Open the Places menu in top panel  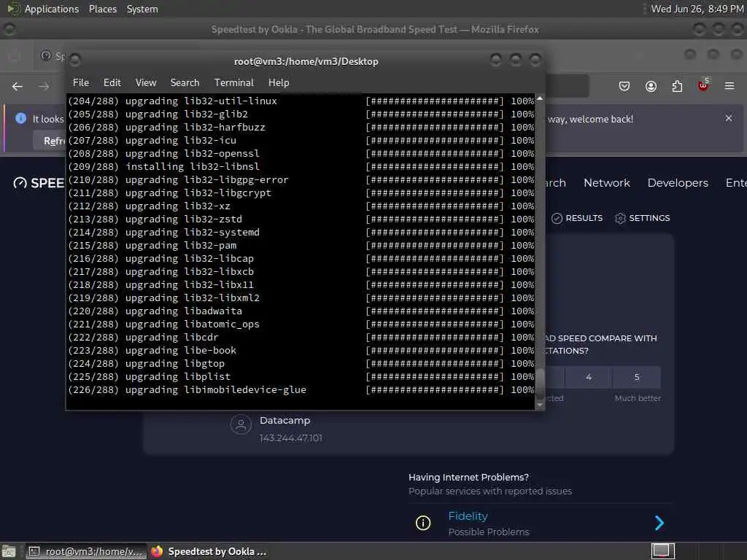[102, 9]
